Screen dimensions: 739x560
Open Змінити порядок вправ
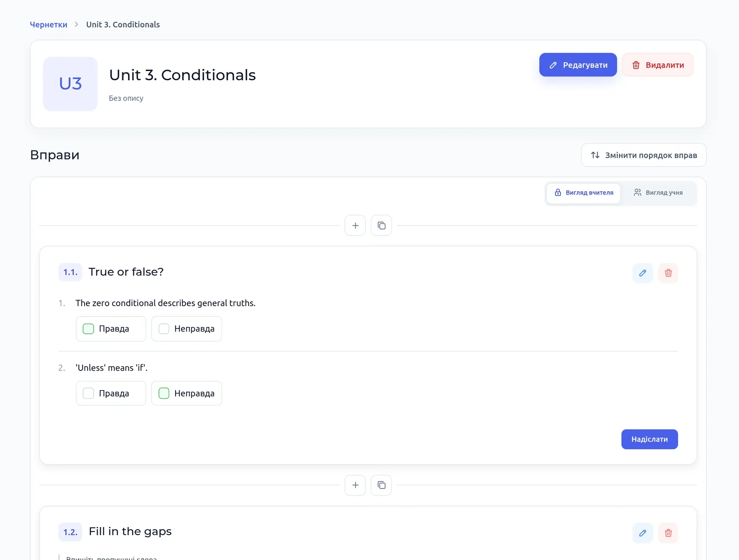coord(643,155)
